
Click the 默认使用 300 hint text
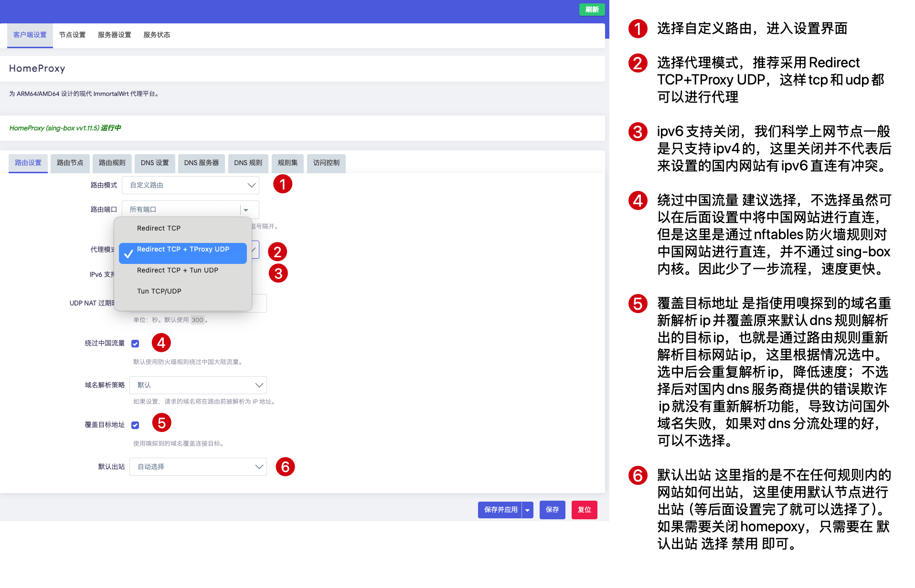point(170,320)
